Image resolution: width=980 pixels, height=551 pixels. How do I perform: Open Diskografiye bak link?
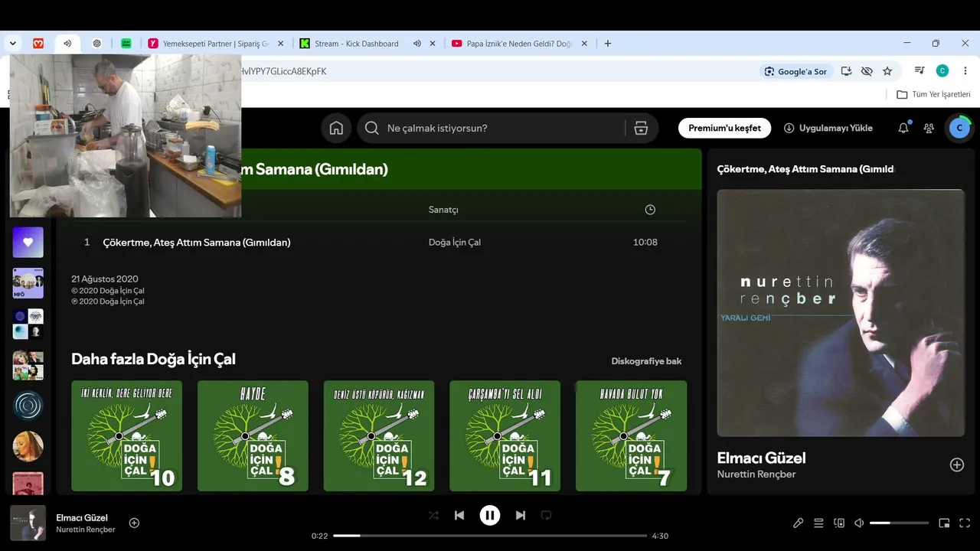pyautogui.click(x=646, y=361)
